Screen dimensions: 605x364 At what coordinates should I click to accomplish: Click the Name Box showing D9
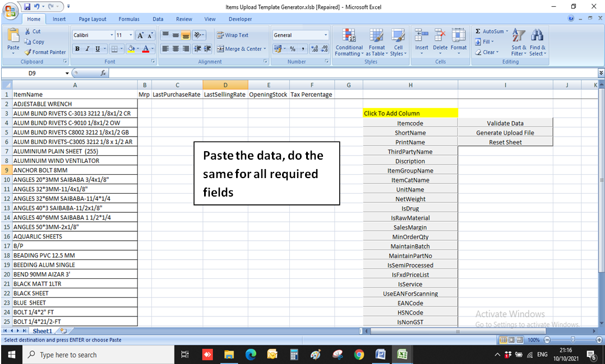[x=31, y=72]
